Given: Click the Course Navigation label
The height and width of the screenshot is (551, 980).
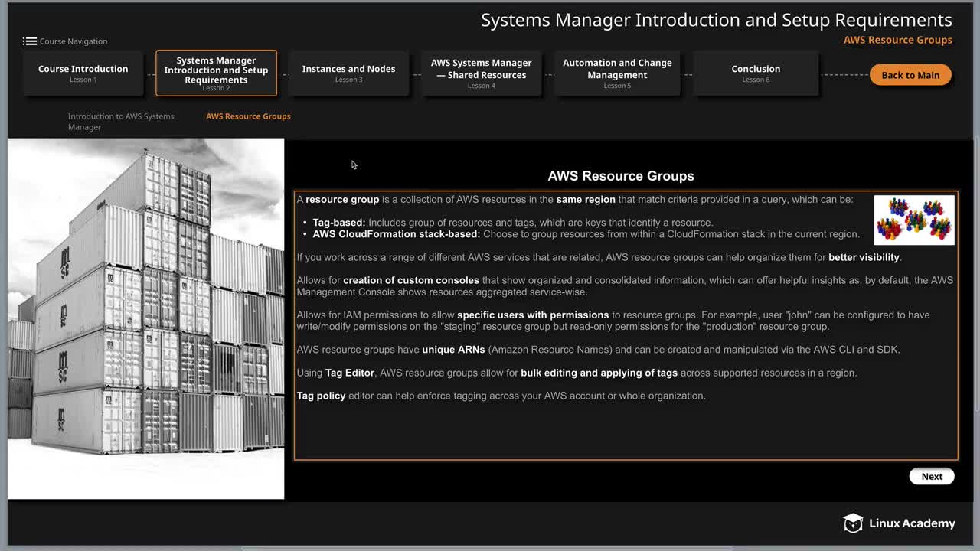Looking at the screenshot, I should (73, 41).
